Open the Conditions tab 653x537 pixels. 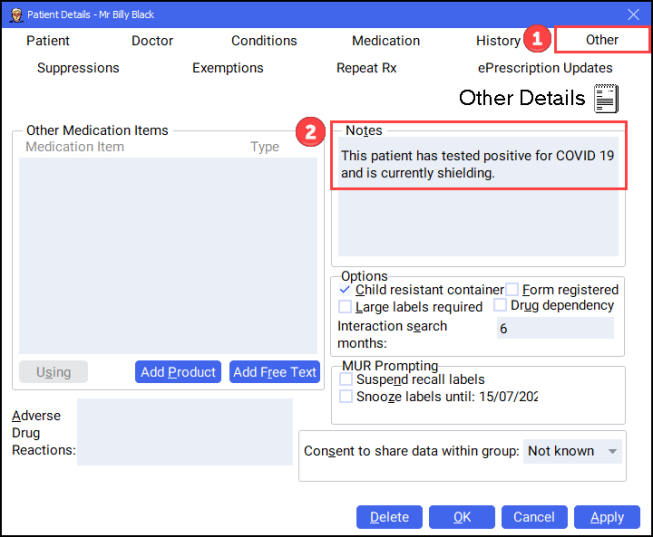point(264,41)
